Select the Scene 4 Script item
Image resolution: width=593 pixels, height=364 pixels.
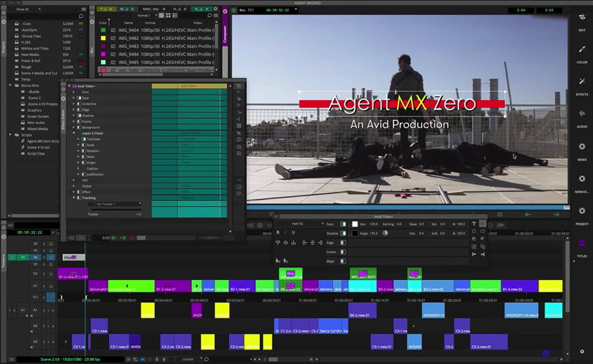38,147
